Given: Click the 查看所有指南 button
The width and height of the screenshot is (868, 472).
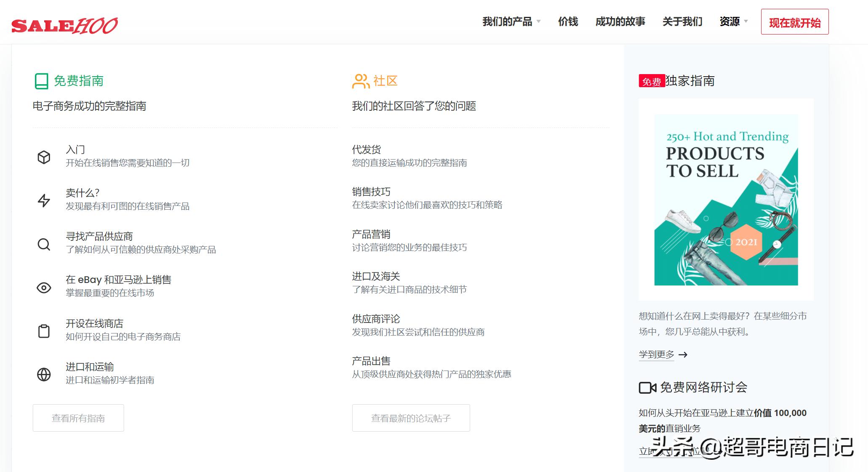Looking at the screenshot, I should 78,418.
